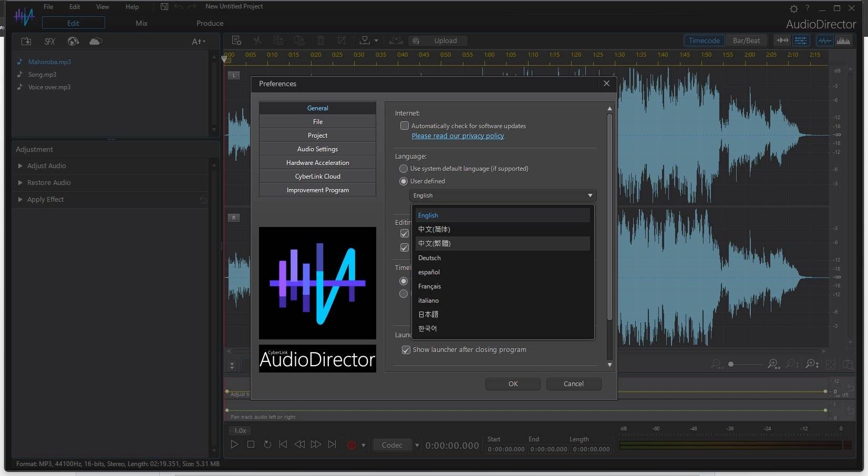This screenshot has height=476, width=868.
Task: Click the CyberLink Cloud icon in library toolbar
Action: pos(96,41)
